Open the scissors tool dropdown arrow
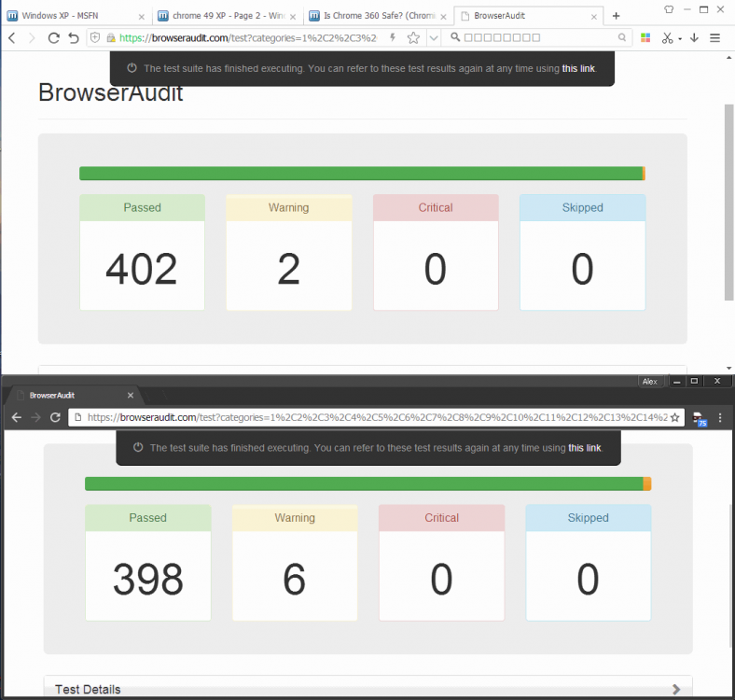 680,38
